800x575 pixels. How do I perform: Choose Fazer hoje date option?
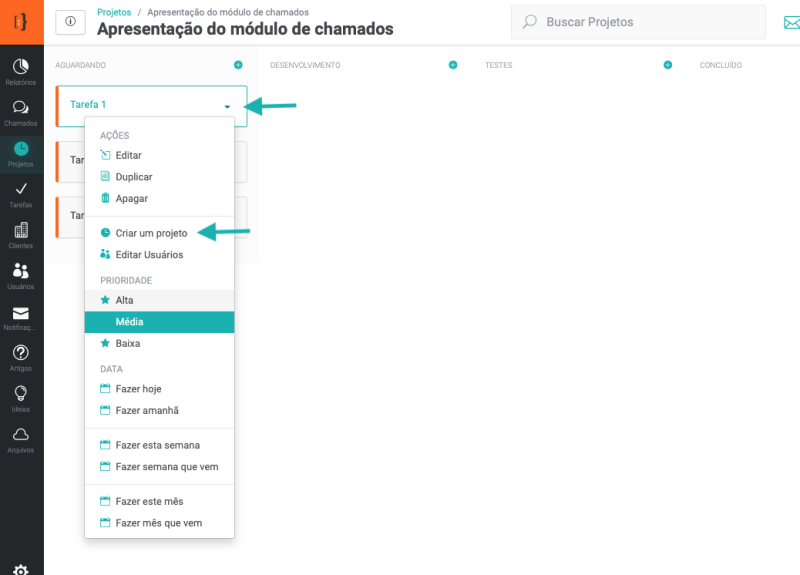tap(138, 389)
